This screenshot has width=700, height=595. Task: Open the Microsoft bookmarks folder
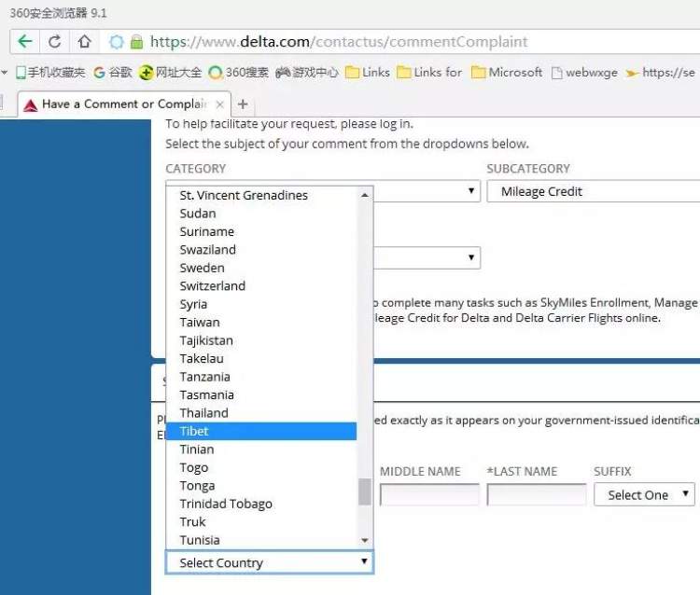(x=506, y=73)
